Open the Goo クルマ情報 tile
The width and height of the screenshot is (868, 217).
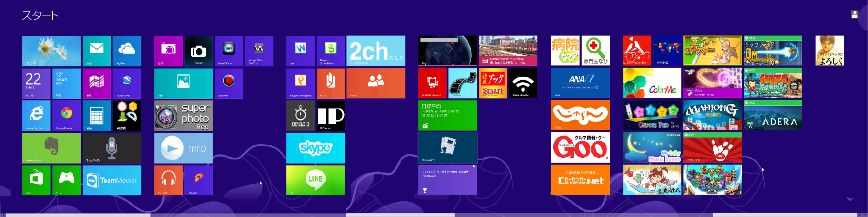[x=580, y=148]
